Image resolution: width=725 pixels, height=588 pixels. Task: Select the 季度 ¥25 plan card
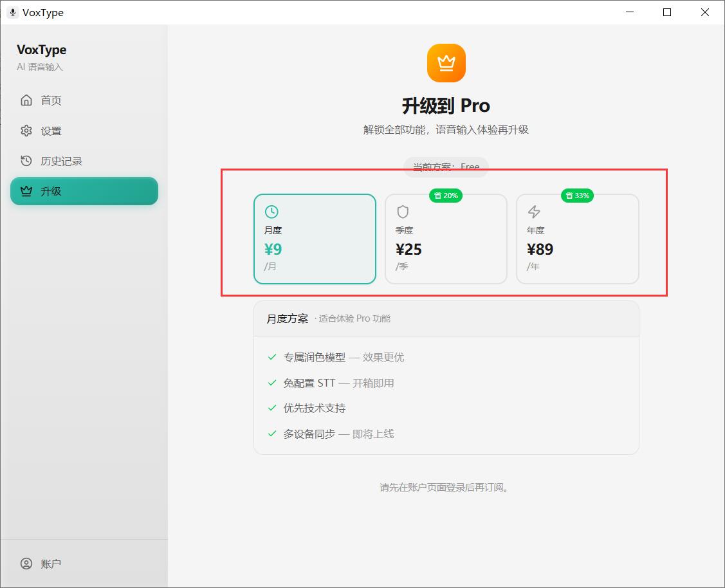click(x=446, y=239)
